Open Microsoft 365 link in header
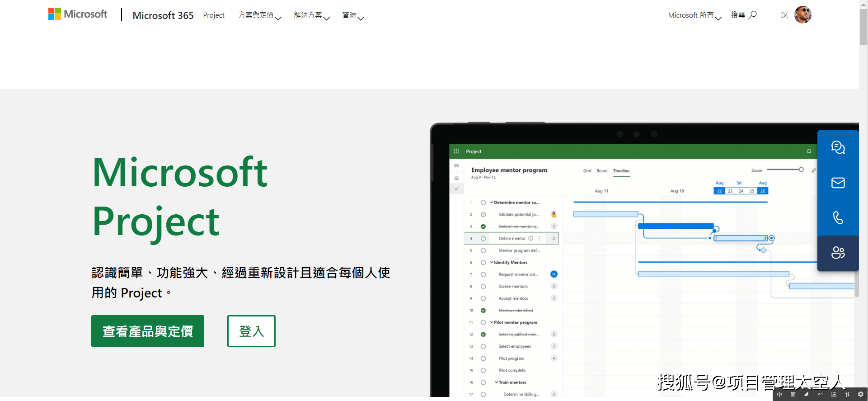868x401 pixels. pos(163,15)
